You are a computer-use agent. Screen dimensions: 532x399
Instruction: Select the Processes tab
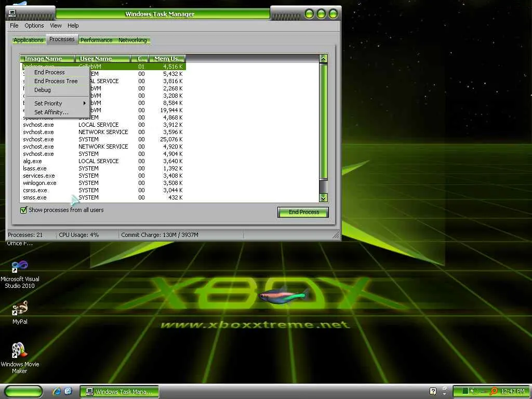click(62, 39)
